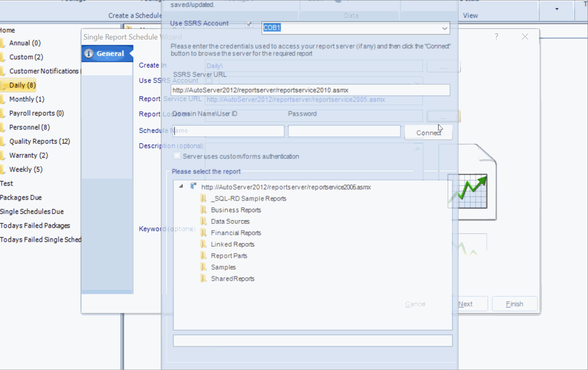Click the Samples folder icon

[x=204, y=267]
